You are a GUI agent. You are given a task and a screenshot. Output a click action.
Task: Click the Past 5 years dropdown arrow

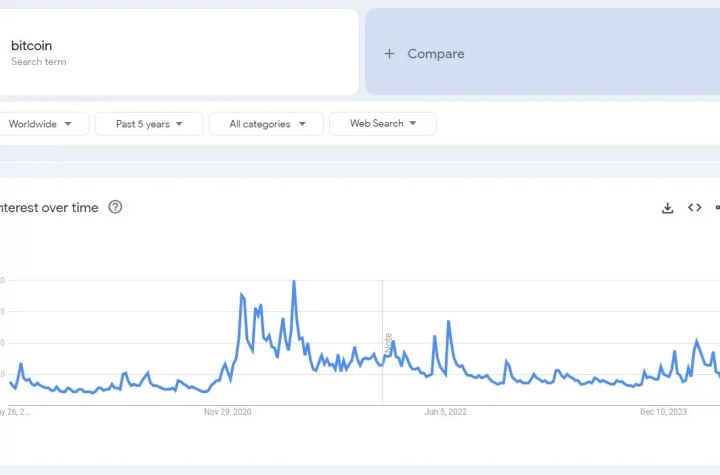179,124
